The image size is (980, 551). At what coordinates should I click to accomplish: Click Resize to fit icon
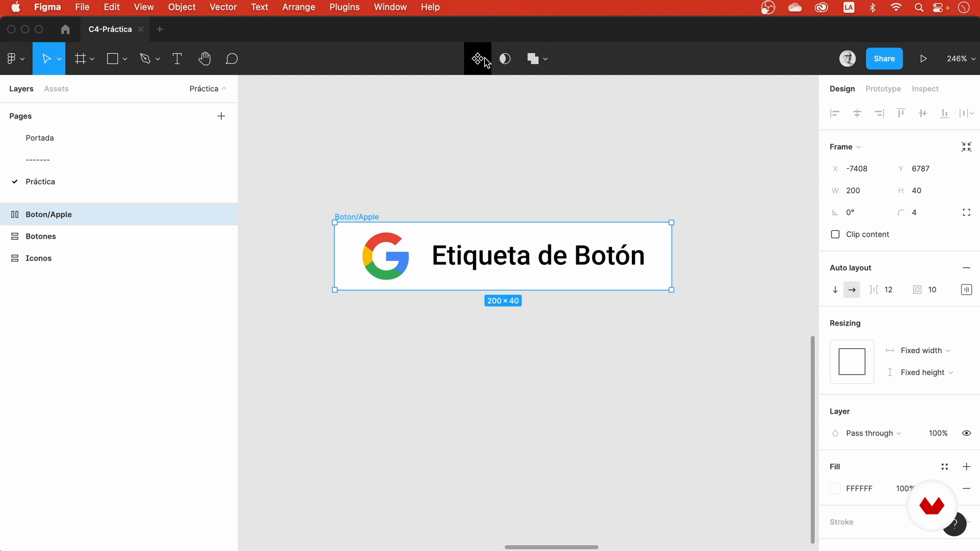pyautogui.click(x=966, y=147)
